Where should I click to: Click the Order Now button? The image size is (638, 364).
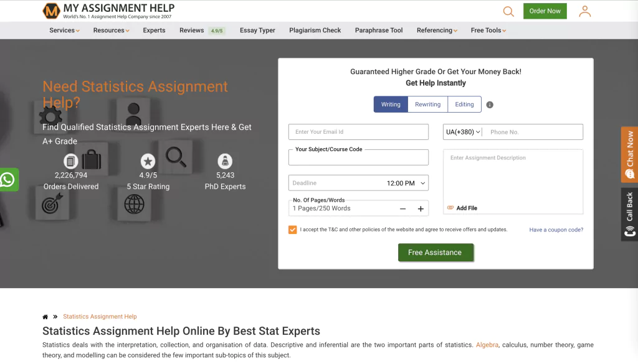pyautogui.click(x=545, y=11)
